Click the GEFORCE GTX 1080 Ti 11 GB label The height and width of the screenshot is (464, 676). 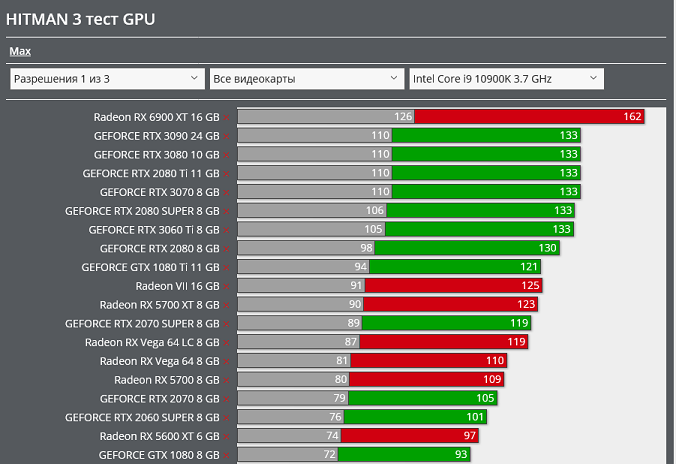(150, 268)
